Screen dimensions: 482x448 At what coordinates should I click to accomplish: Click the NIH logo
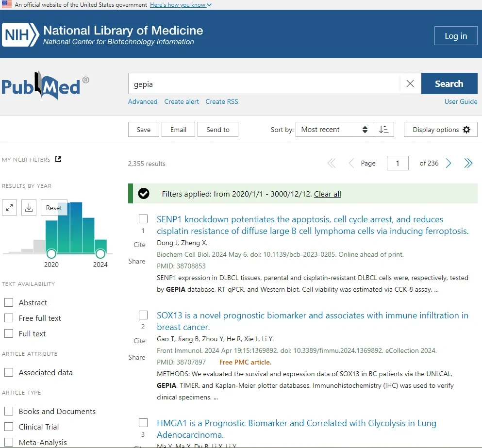(21, 34)
